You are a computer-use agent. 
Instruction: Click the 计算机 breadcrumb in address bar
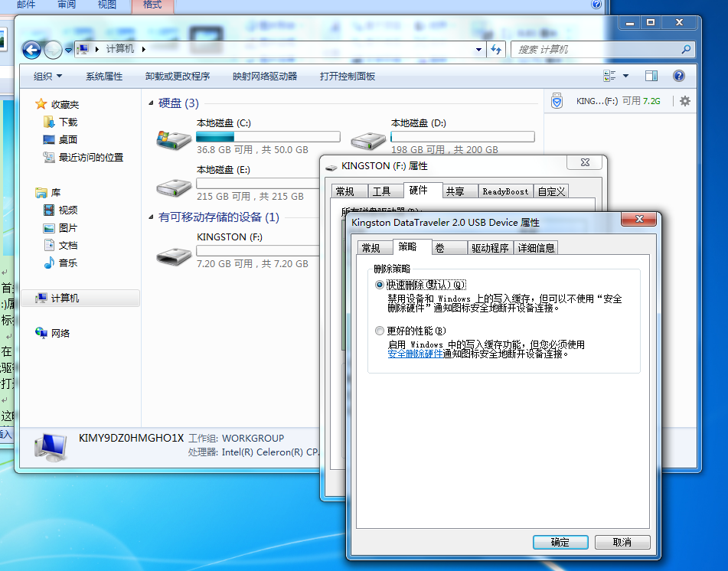coord(119,49)
